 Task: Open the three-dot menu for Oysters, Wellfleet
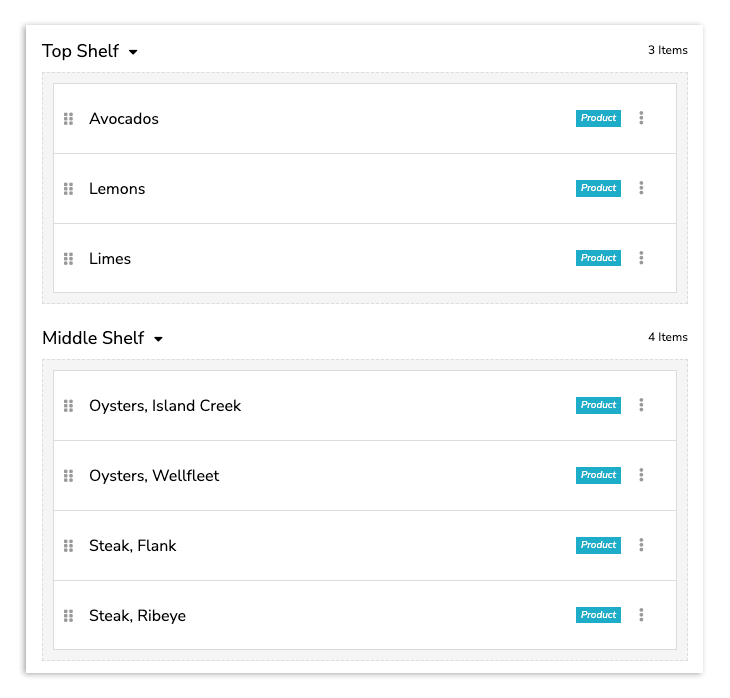pyautogui.click(x=641, y=475)
